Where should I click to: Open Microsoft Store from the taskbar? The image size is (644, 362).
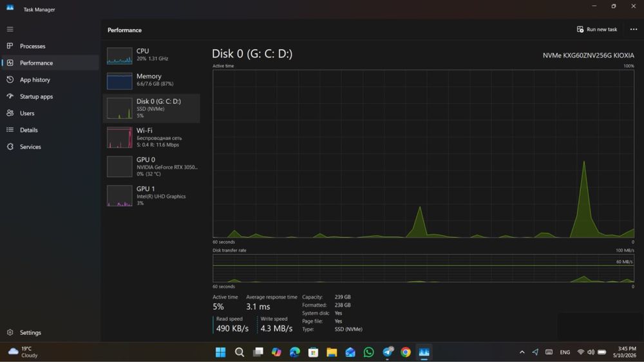tap(314, 352)
